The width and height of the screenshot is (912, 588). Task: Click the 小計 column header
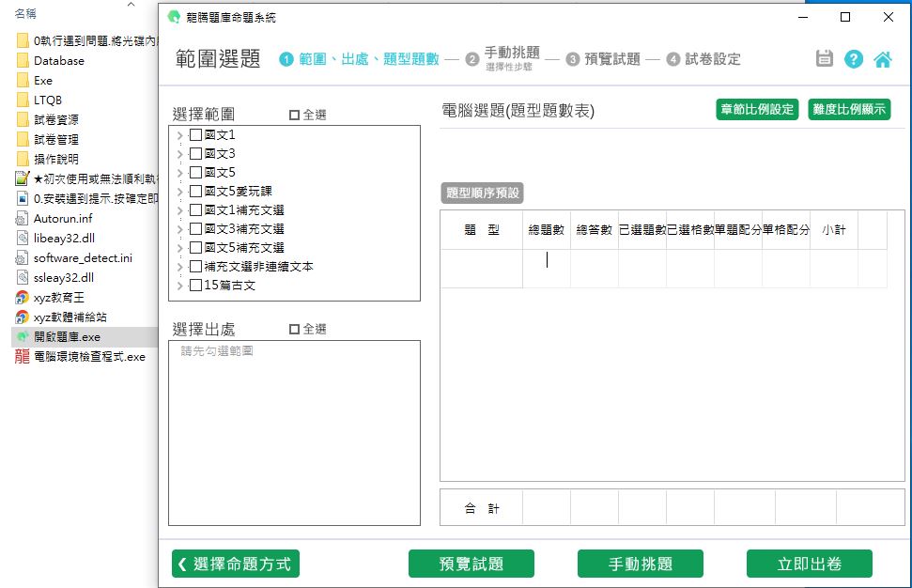pos(834,230)
